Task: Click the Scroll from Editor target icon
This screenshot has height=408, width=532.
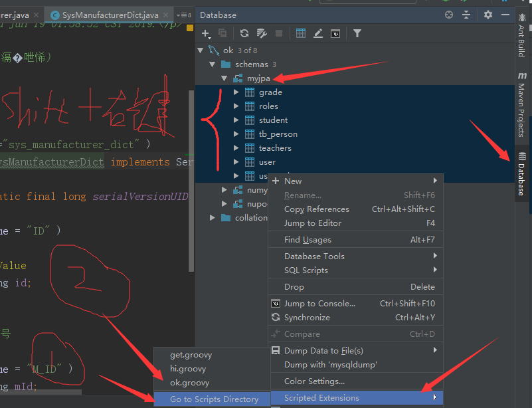Action: pos(449,15)
